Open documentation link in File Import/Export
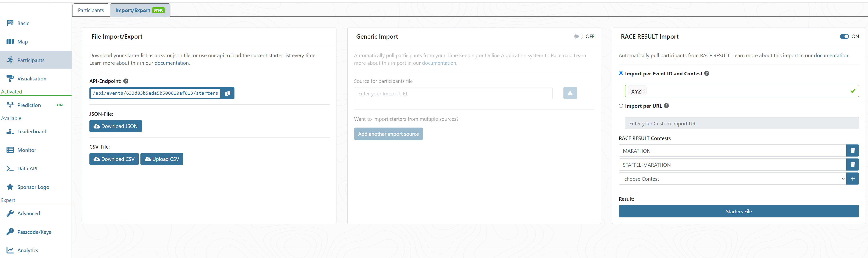 (172, 63)
